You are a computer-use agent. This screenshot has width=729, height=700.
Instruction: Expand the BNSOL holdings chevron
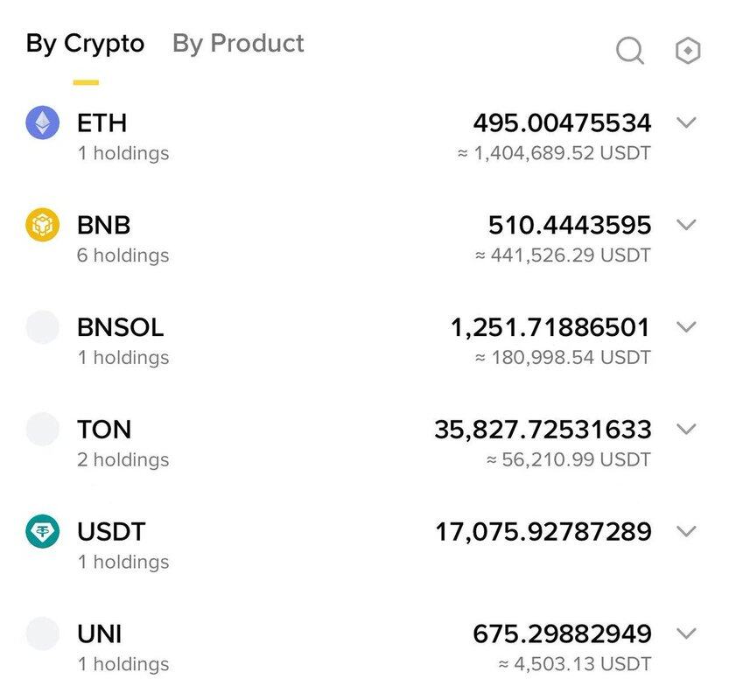687,327
